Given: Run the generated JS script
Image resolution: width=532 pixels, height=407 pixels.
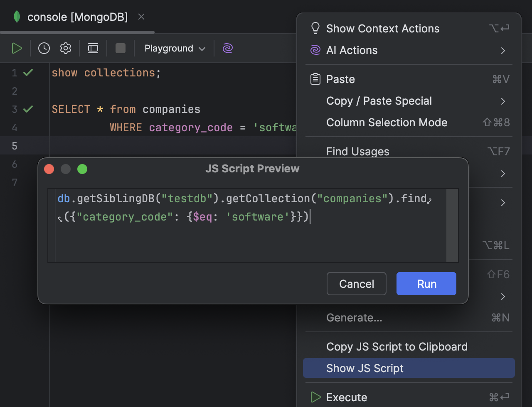Looking at the screenshot, I should point(426,284).
